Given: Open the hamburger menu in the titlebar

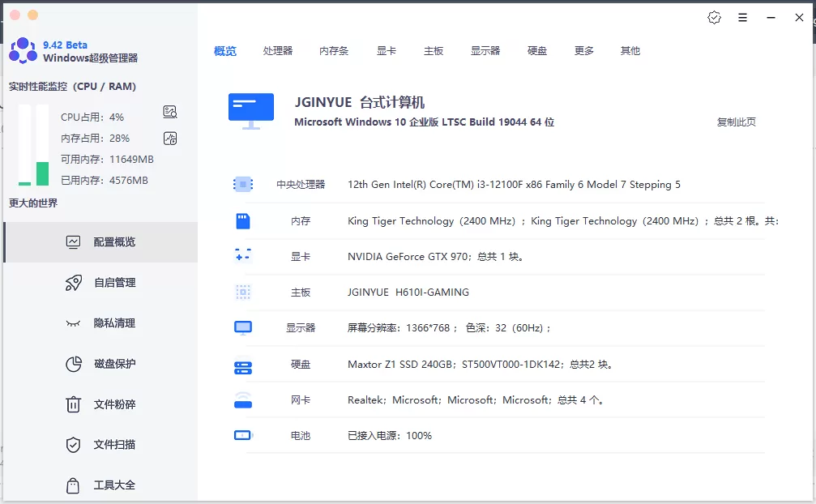Looking at the screenshot, I should 743,17.
